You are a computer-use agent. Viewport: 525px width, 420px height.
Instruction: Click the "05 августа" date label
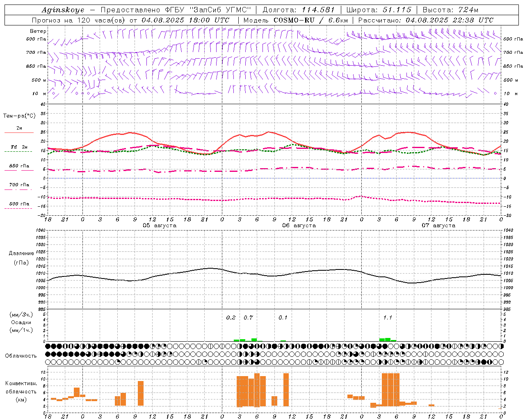pyautogui.click(x=160, y=226)
